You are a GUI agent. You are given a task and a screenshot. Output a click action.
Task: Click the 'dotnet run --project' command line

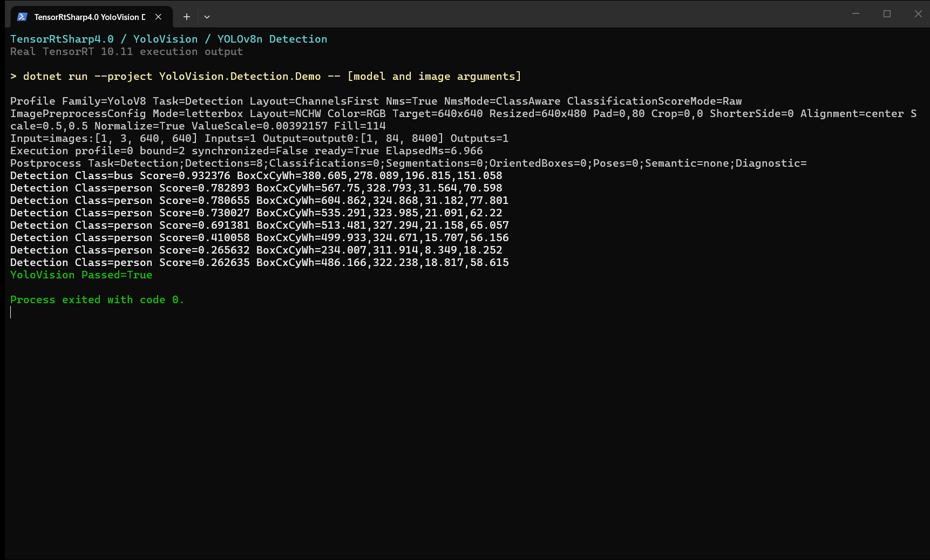click(266, 76)
